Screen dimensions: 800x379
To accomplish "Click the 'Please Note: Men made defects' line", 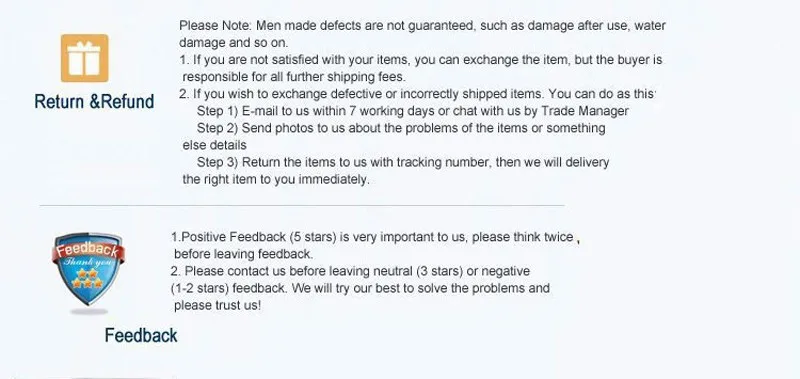I will point(422,26).
